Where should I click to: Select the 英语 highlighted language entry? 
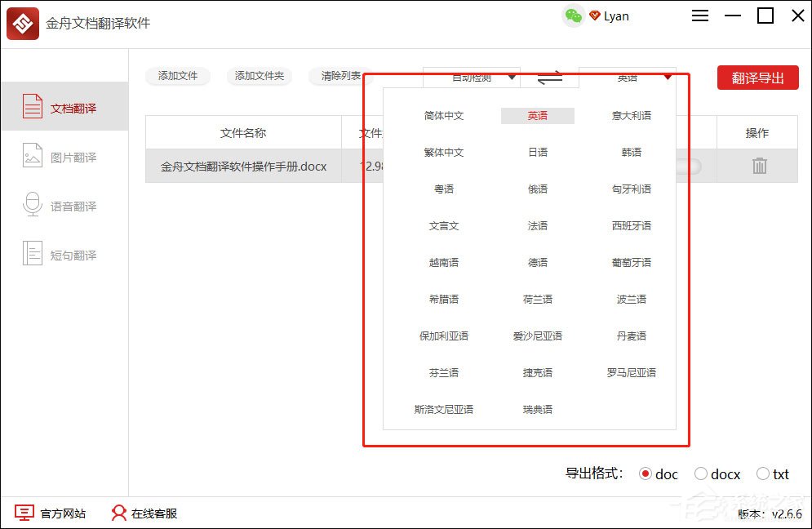[536, 117]
